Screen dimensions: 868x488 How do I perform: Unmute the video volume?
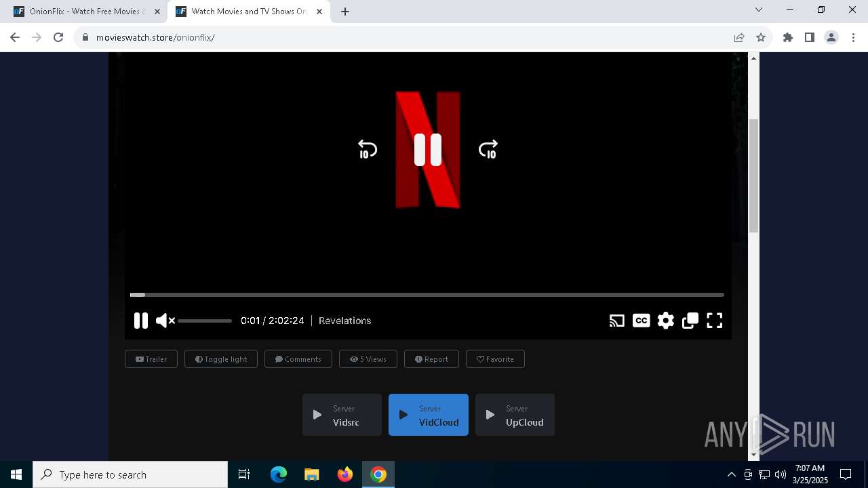pyautogui.click(x=165, y=321)
